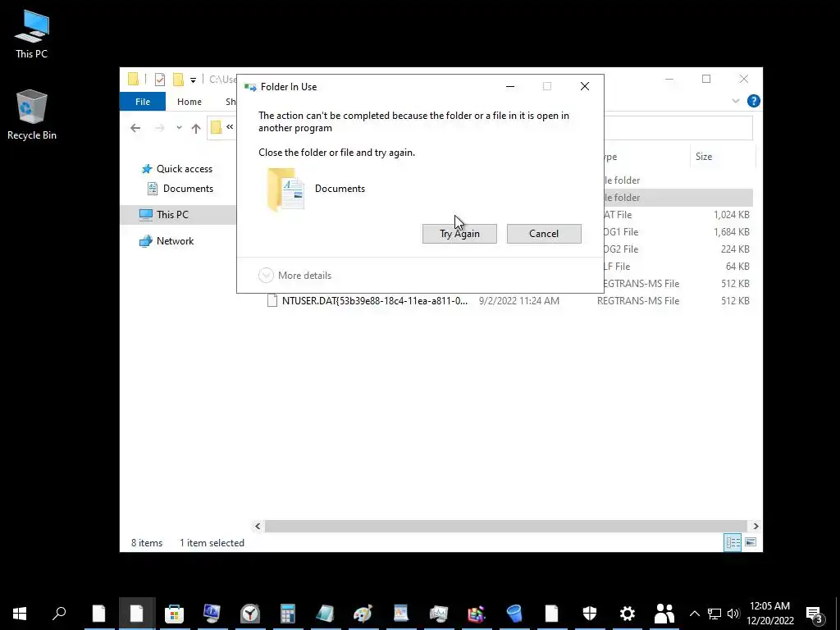Click the Folder In Use title bar icon
Image resolution: width=840 pixels, height=630 pixels.
click(x=250, y=87)
